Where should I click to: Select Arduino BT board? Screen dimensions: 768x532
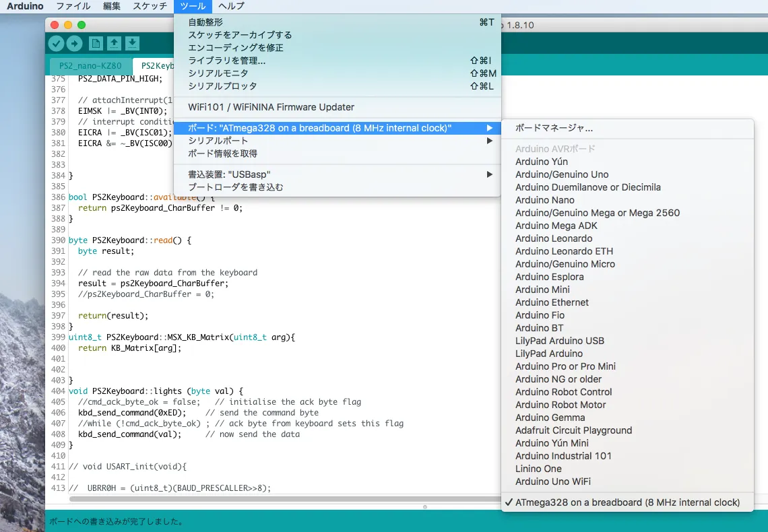(627, 329)
